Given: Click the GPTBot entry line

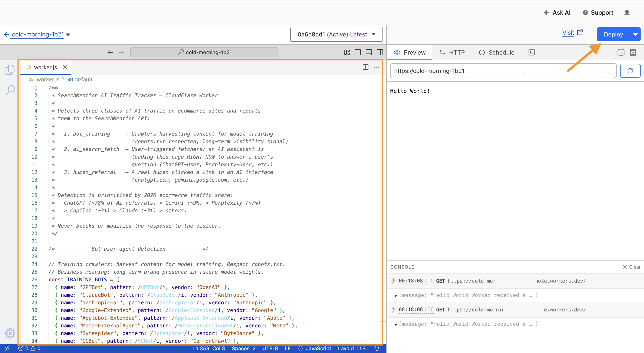Looking at the screenshot, I should click(142, 287).
